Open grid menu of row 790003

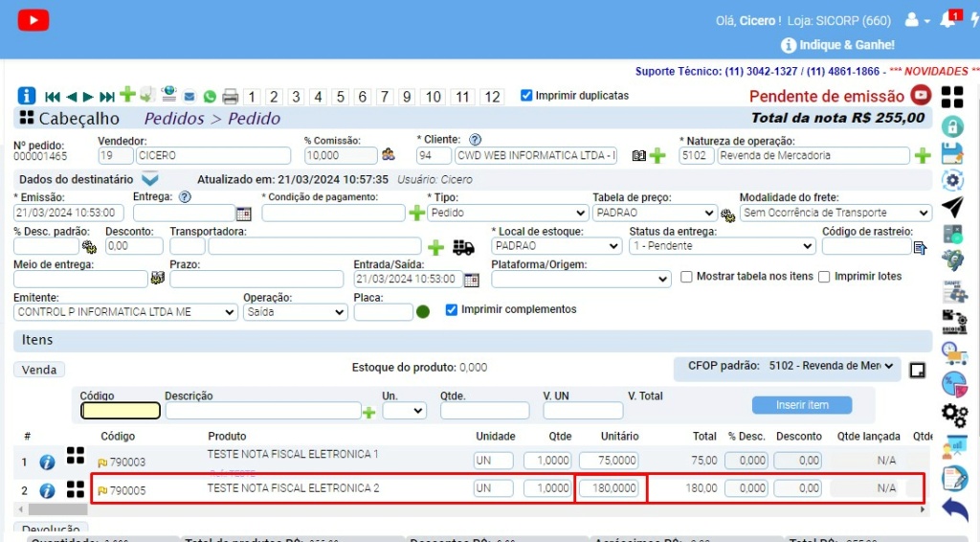pos(76,456)
